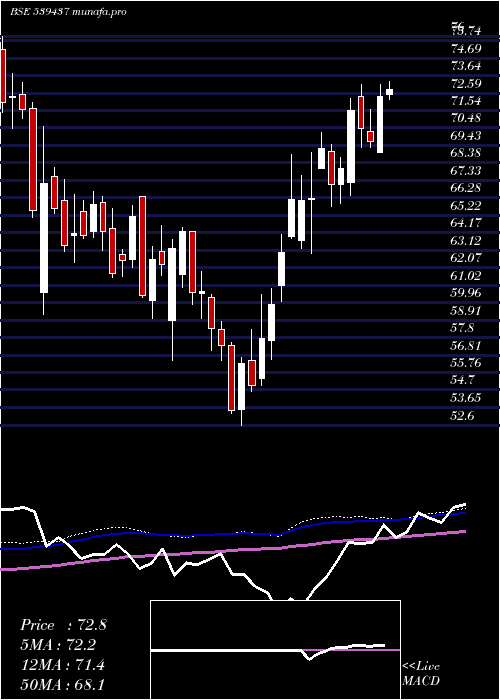500x700 pixels.
Task: Click the 56.81 price axis label
Action: point(466,346)
